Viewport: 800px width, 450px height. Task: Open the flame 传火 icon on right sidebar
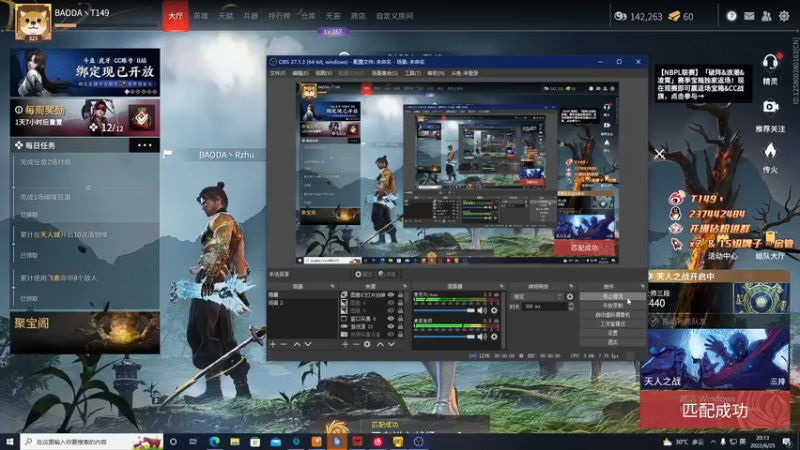click(x=770, y=151)
